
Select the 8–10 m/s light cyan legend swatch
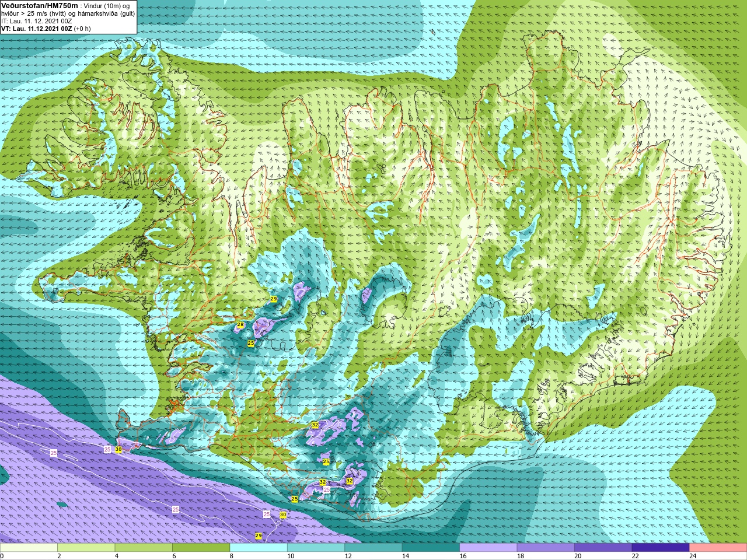(259, 548)
